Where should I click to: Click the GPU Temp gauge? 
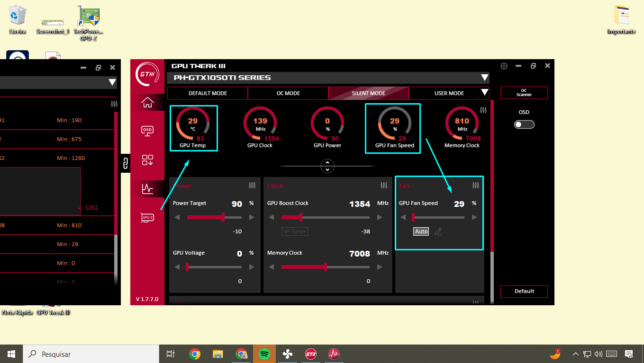(x=193, y=124)
